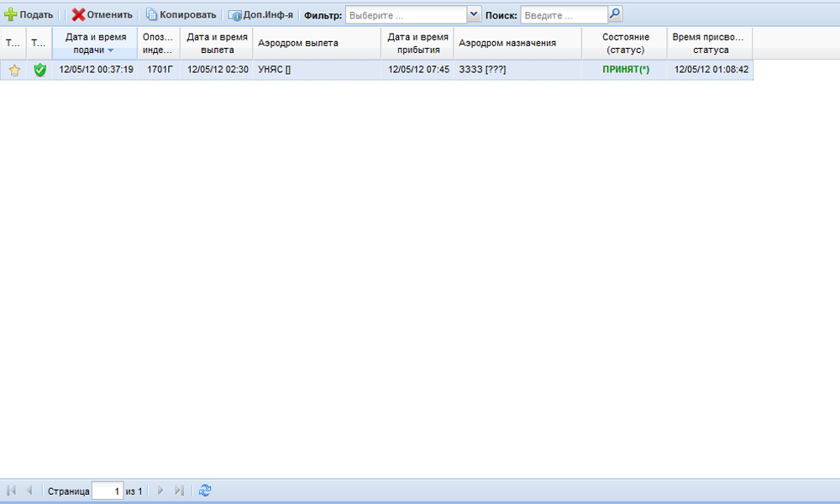The width and height of the screenshot is (840, 504).
Task: Click the green plus Подать button
Action: [x=29, y=14]
